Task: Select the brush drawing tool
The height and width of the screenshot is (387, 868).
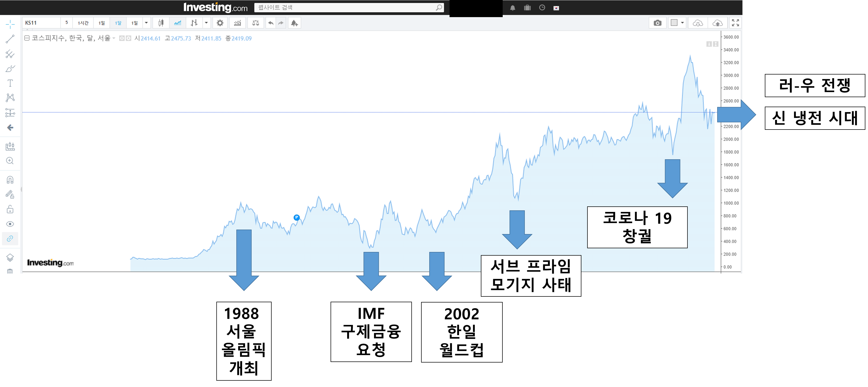Action: [x=10, y=69]
